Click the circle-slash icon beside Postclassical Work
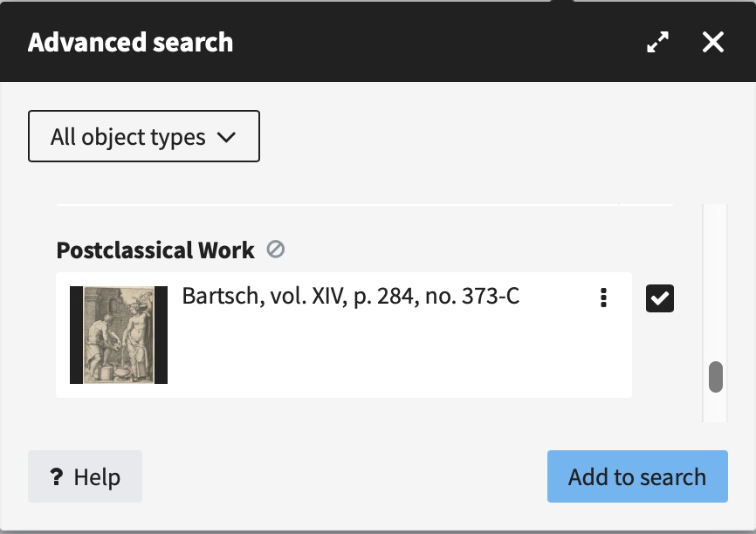Screen dimensions: 756x534 tap(276, 250)
